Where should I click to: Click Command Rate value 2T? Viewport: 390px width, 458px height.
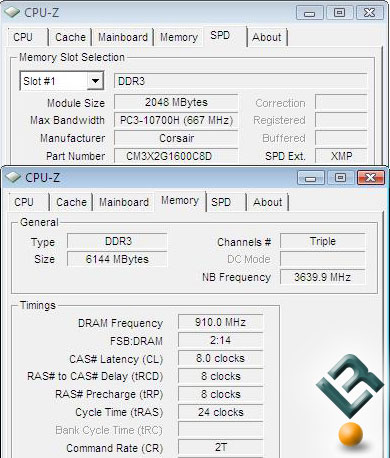click(220, 447)
